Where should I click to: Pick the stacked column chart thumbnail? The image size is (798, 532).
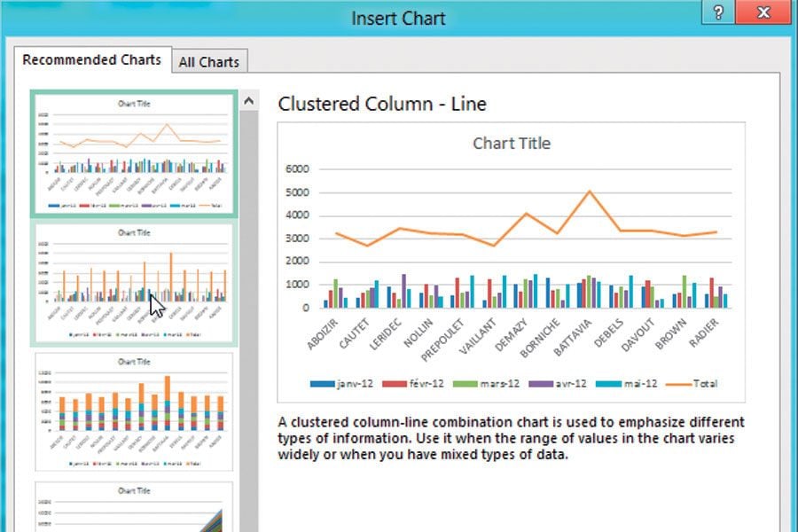134,411
